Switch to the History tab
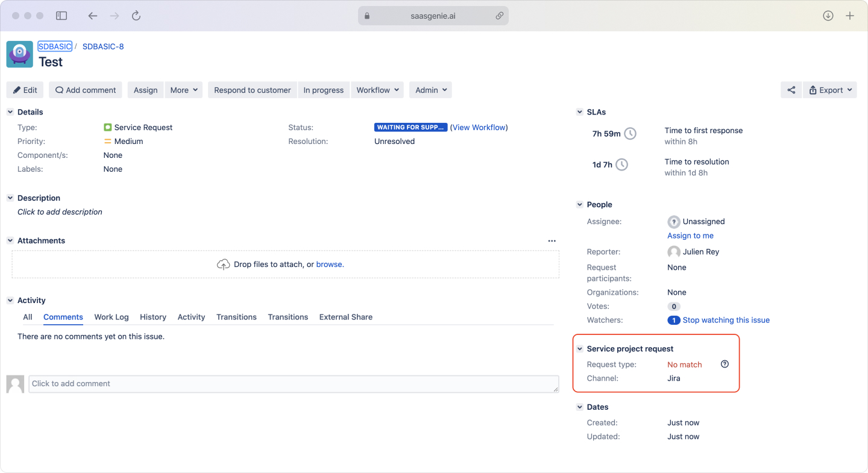 (153, 317)
